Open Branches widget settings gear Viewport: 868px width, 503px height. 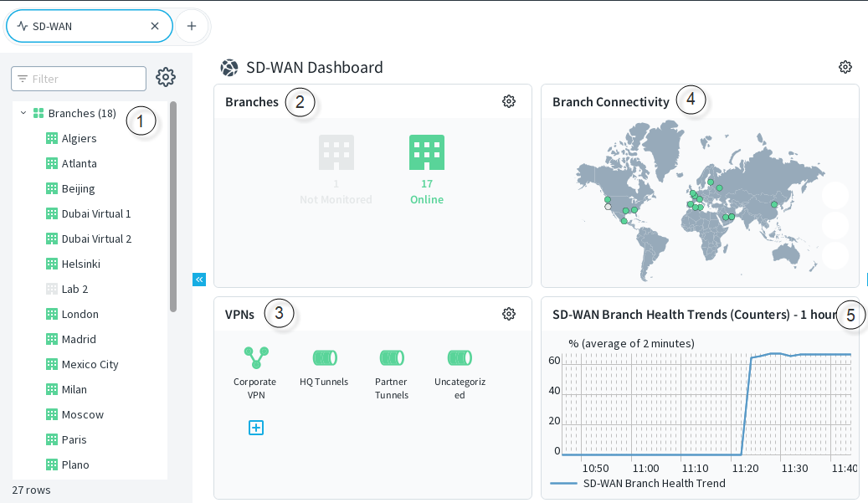click(509, 101)
